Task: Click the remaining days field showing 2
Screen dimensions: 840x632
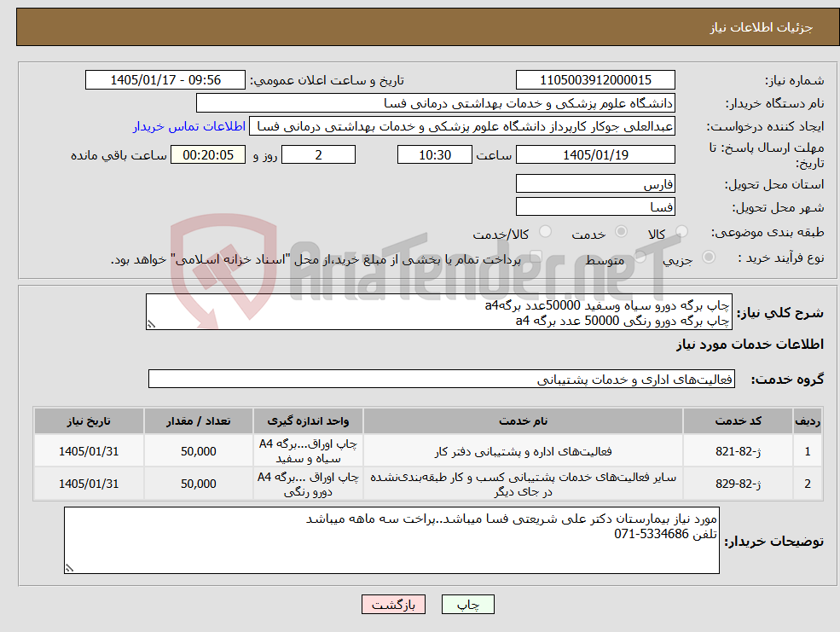Action: click(318, 154)
